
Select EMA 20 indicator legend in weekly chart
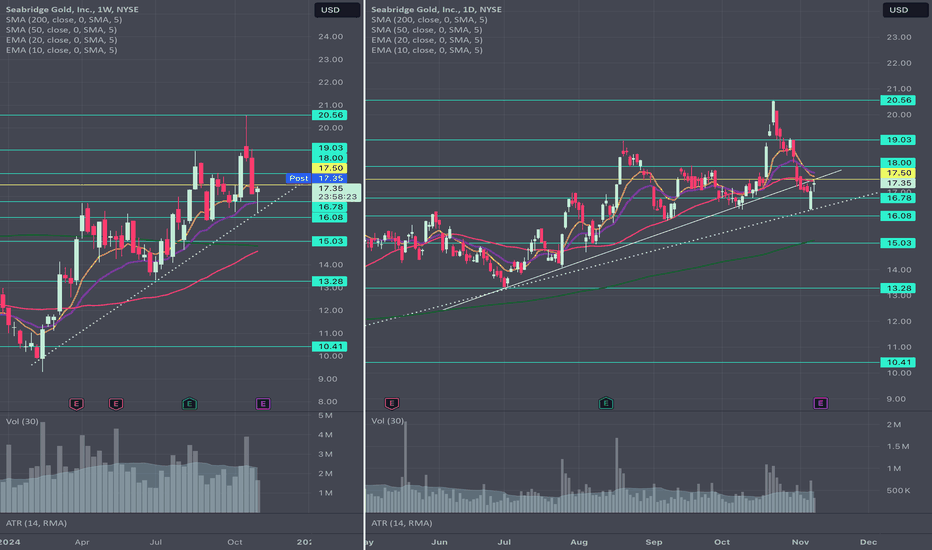click(61, 40)
